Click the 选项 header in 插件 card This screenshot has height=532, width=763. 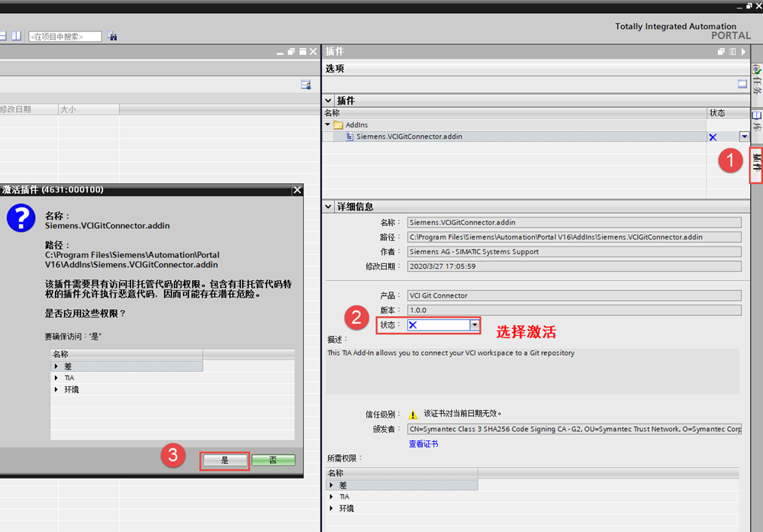pyautogui.click(x=335, y=69)
